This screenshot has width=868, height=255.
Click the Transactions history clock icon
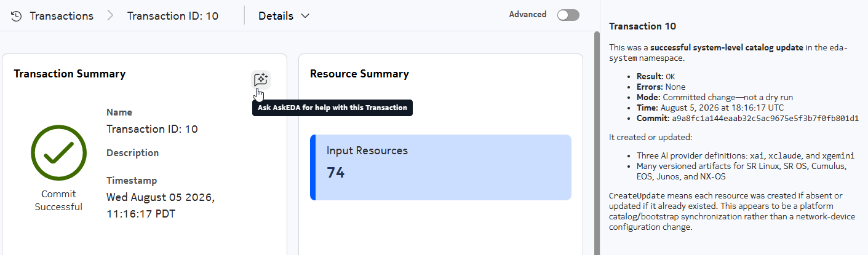click(17, 16)
